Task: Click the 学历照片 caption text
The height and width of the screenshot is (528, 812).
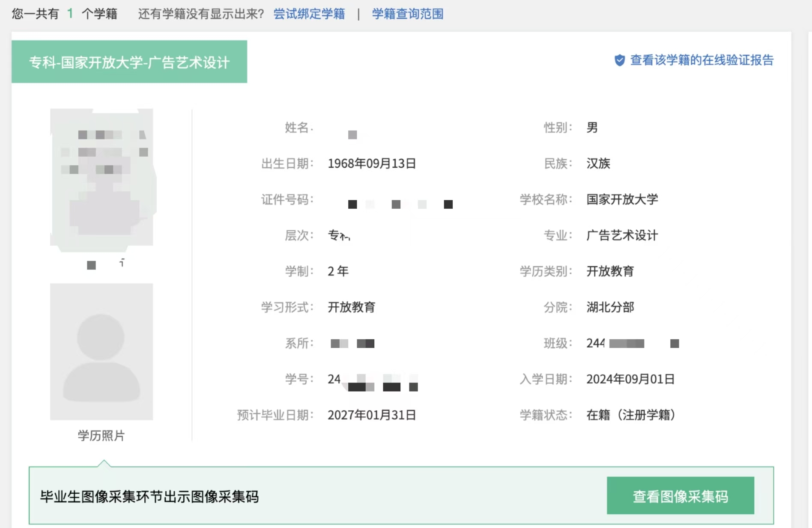Action: (101, 436)
